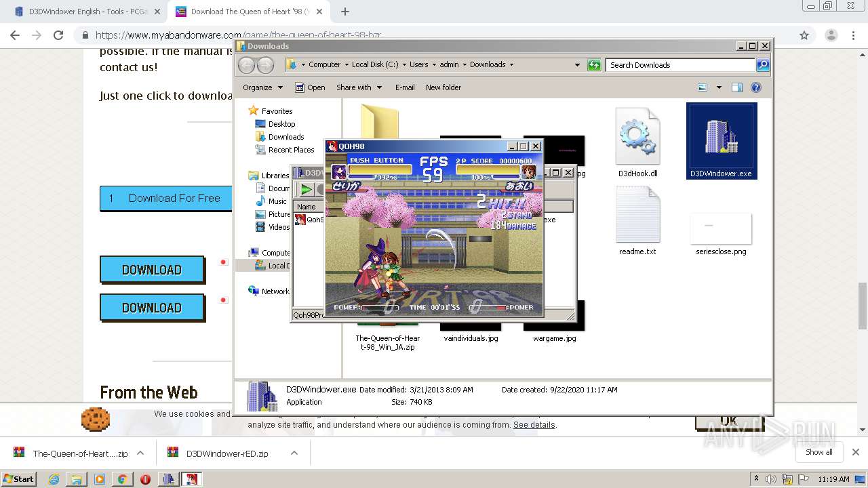Reload the web page
This screenshot has width=868, height=488.
[58, 35]
